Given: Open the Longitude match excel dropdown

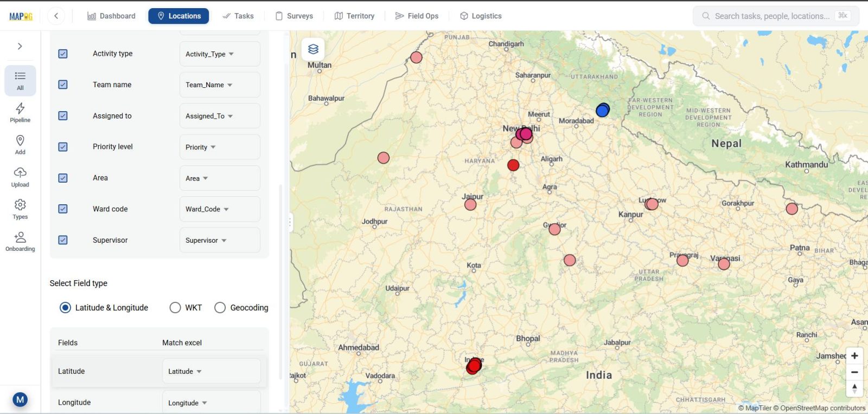Looking at the screenshot, I should pyautogui.click(x=211, y=403).
